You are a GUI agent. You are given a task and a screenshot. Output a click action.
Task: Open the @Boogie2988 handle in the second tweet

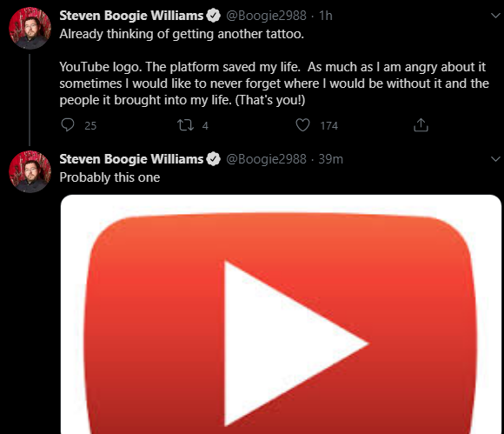click(266, 159)
